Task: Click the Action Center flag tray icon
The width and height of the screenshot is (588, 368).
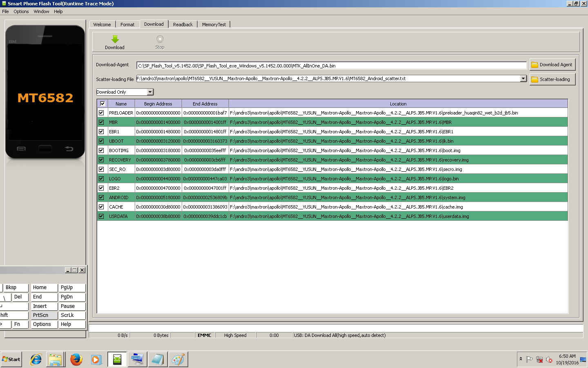Action: [x=530, y=359]
